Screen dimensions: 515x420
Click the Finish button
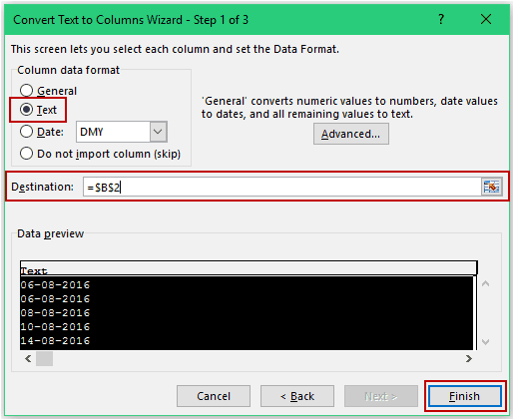coord(465,396)
